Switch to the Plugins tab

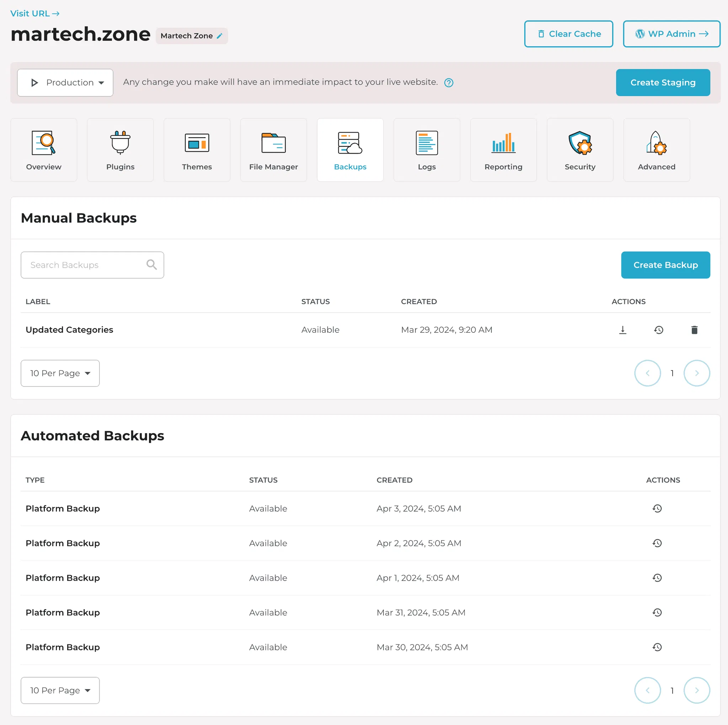(x=120, y=150)
